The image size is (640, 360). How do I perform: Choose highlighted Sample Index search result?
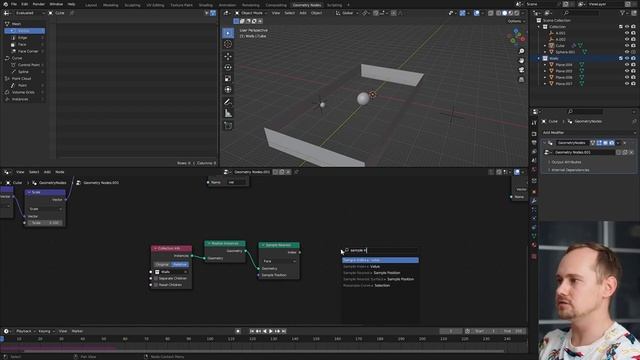pos(380,260)
